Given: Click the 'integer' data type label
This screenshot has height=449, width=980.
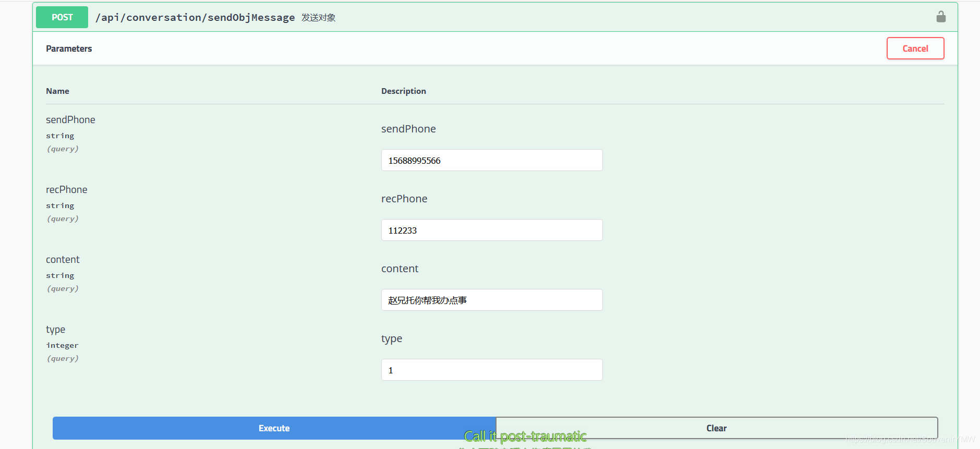Looking at the screenshot, I should (x=62, y=345).
